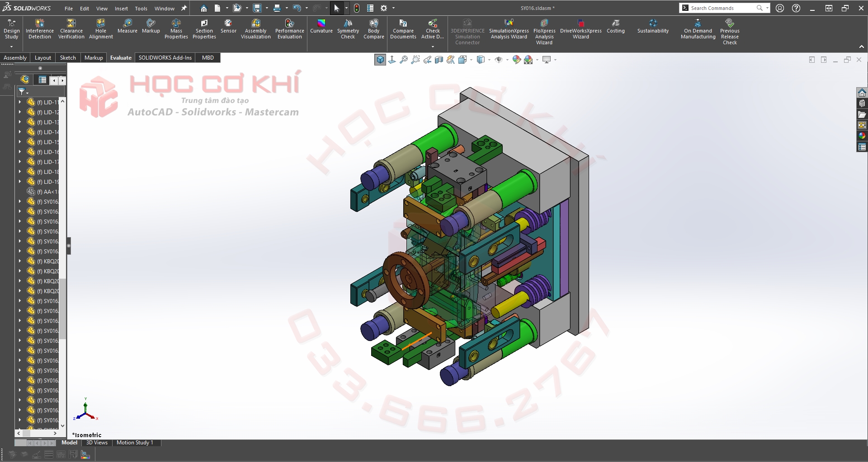
Task: Select the Curvature display tool
Action: [321, 26]
